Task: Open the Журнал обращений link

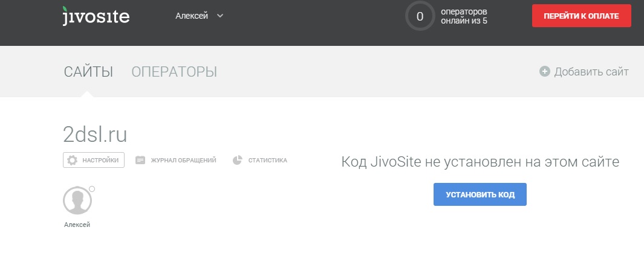Action: (183, 160)
